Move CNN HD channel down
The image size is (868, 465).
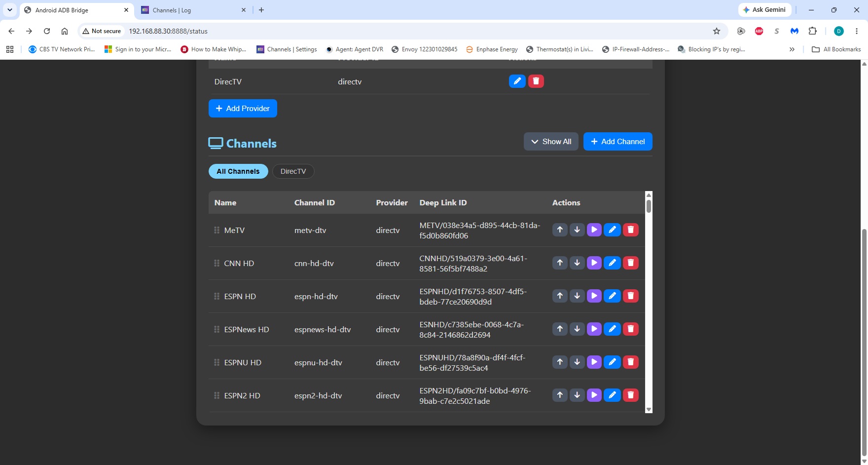tap(577, 263)
